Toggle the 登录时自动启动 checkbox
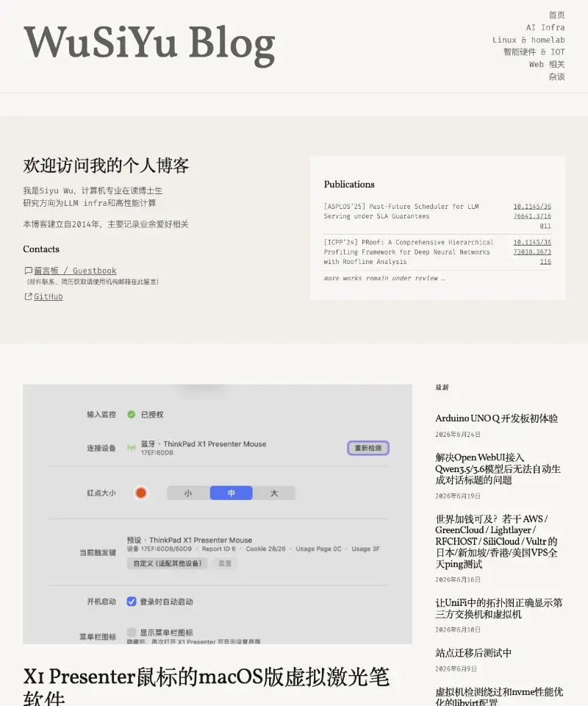The width and height of the screenshot is (588, 706). coord(132,602)
